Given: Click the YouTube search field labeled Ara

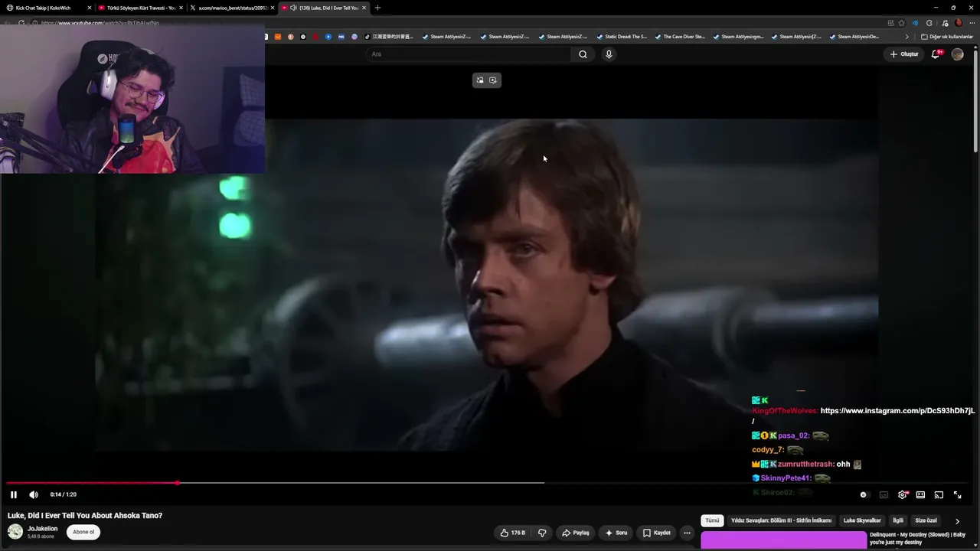Looking at the screenshot, I should coord(469,54).
